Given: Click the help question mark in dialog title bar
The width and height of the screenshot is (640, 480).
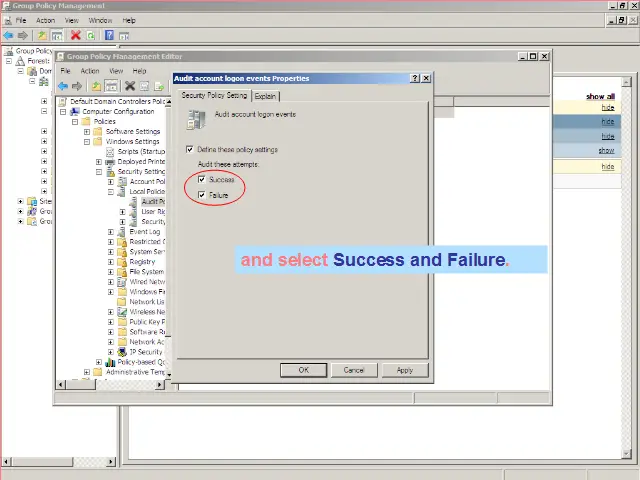Looking at the screenshot, I should click(415, 78).
